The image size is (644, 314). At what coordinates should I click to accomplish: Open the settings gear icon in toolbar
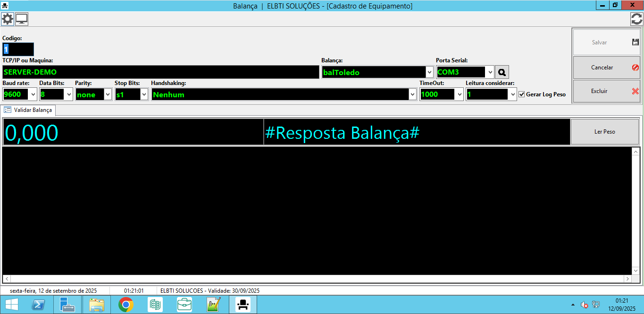8,19
